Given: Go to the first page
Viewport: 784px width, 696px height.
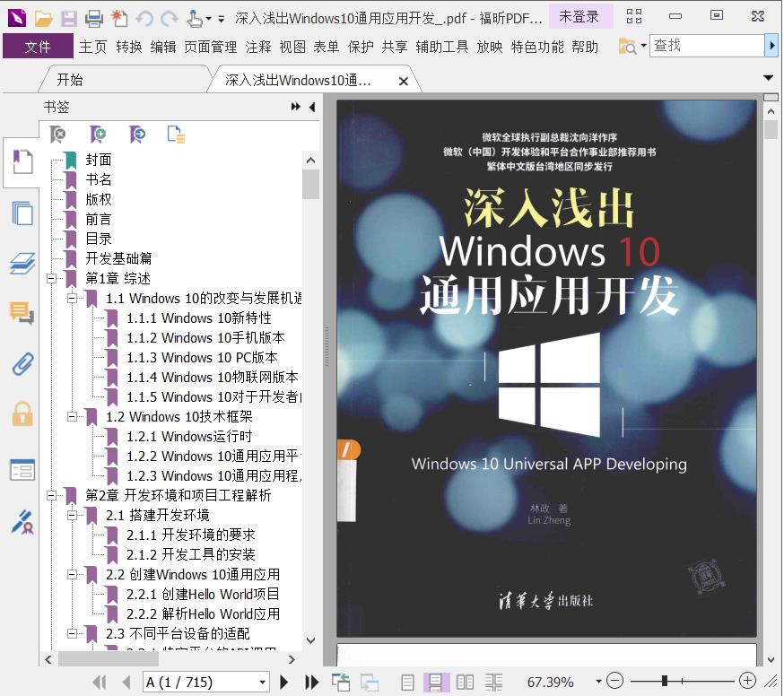Looking at the screenshot, I should (x=100, y=682).
